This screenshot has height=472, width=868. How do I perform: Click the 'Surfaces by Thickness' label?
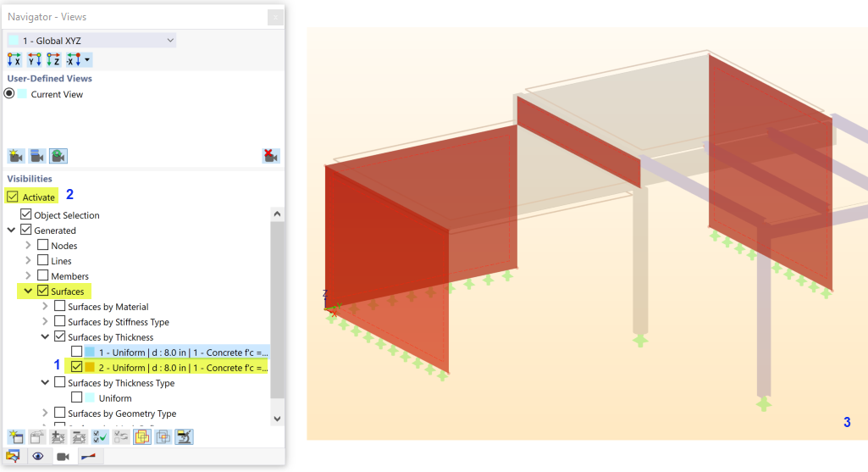pos(111,336)
